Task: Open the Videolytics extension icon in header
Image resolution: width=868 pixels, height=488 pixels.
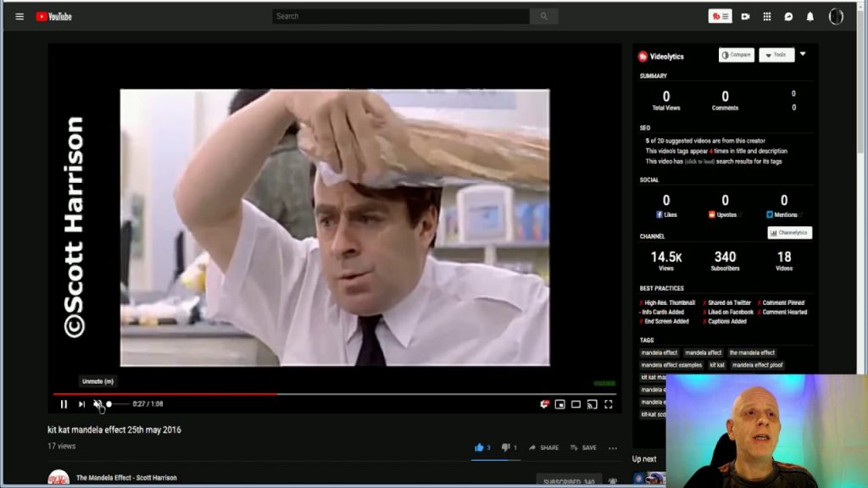Action: click(720, 17)
